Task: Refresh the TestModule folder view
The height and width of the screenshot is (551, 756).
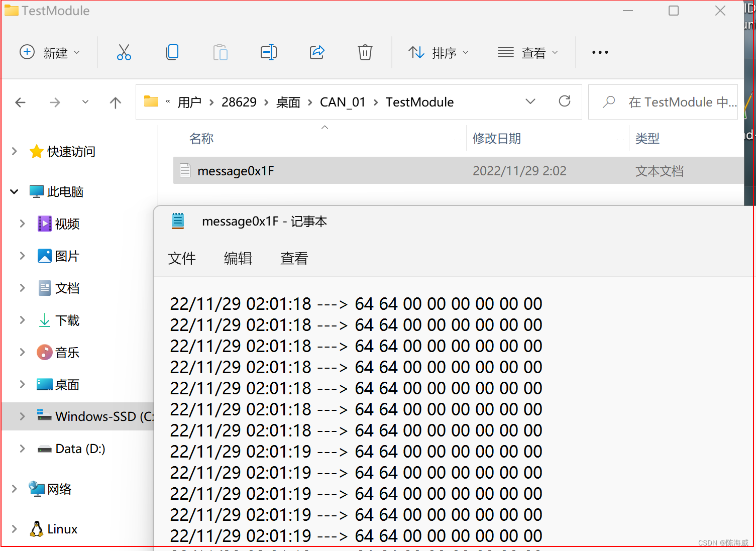Action: point(565,101)
